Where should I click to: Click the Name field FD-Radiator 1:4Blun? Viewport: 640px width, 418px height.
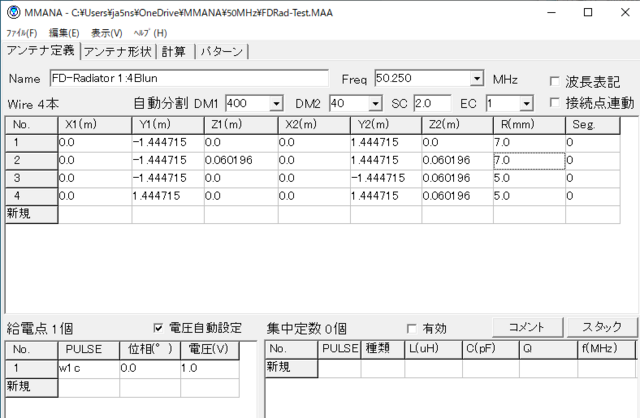[189, 78]
